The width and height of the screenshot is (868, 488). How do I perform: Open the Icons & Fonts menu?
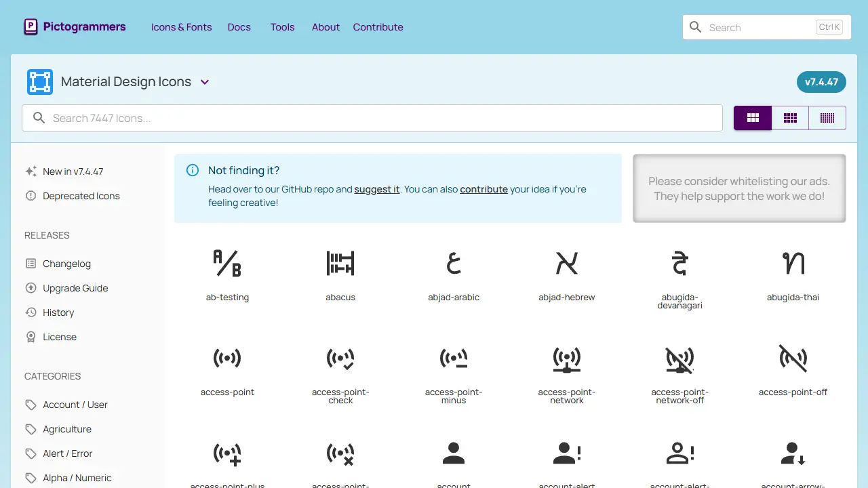pyautogui.click(x=181, y=27)
